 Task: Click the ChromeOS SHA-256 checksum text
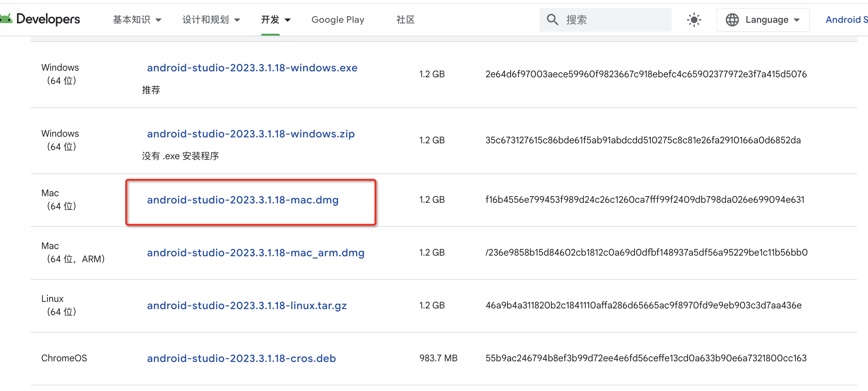[x=646, y=358]
